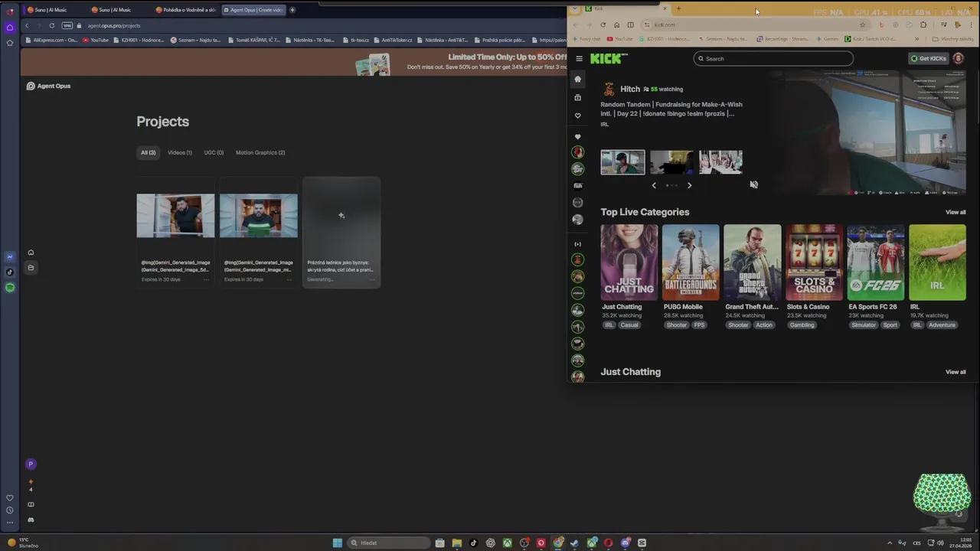Viewport: 980px width, 551px height.
Task: Open Steam from the taskbar
Action: pos(575,543)
